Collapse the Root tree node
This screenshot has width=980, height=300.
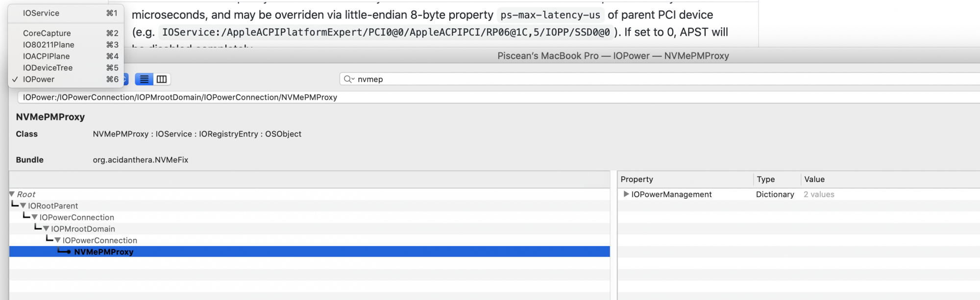pyautogui.click(x=12, y=194)
